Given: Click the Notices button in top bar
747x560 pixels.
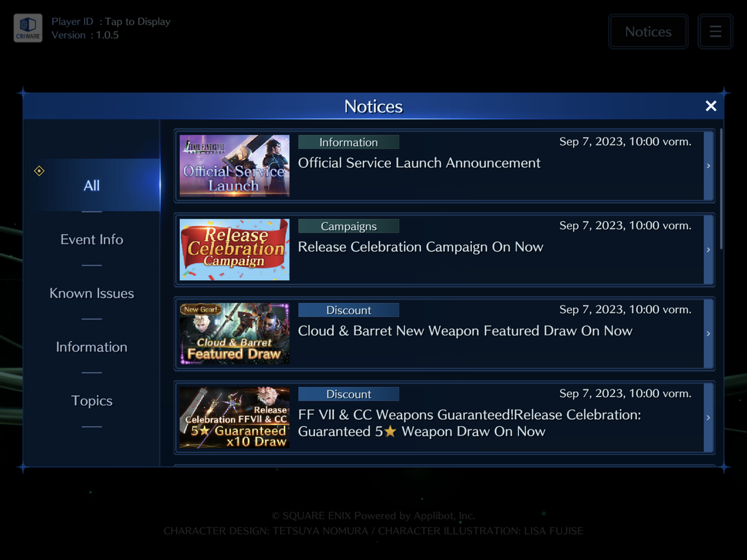Looking at the screenshot, I should (648, 32).
